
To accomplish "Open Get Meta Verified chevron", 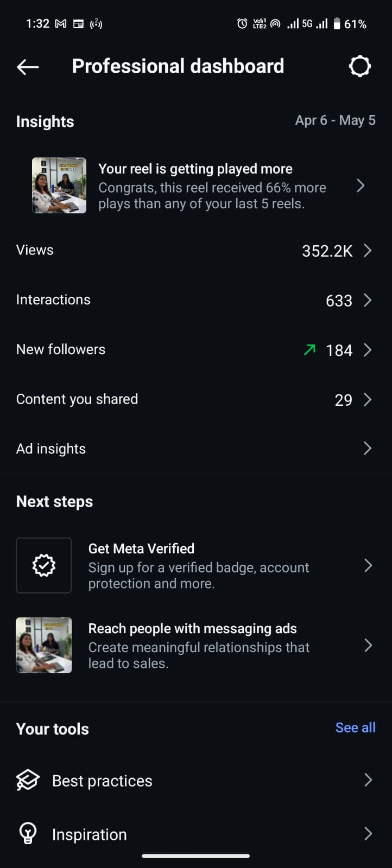I will [368, 565].
